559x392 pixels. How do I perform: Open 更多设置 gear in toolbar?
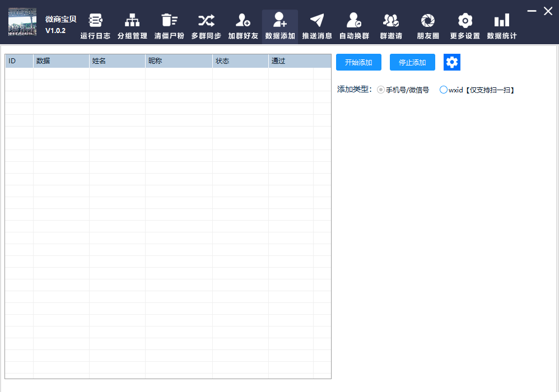[x=465, y=21]
